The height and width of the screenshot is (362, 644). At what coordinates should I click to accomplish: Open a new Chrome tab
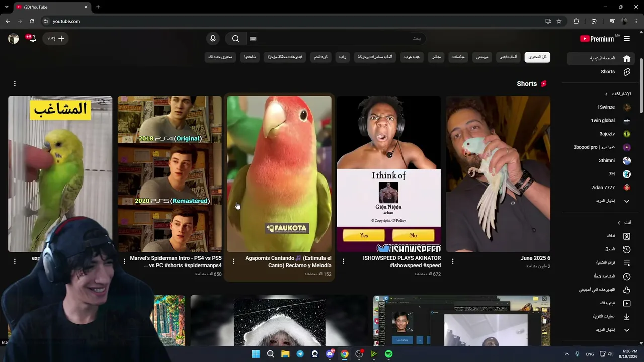[x=98, y=7]
